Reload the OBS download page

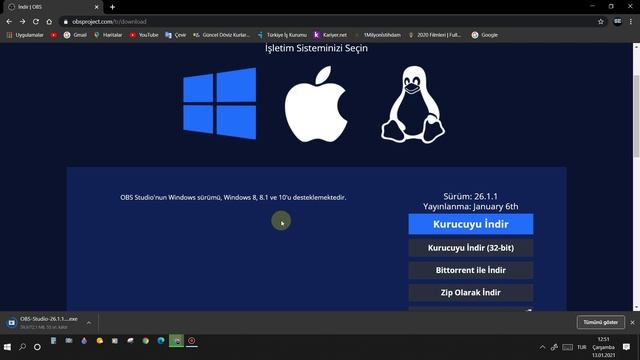(x=36, y=22)
